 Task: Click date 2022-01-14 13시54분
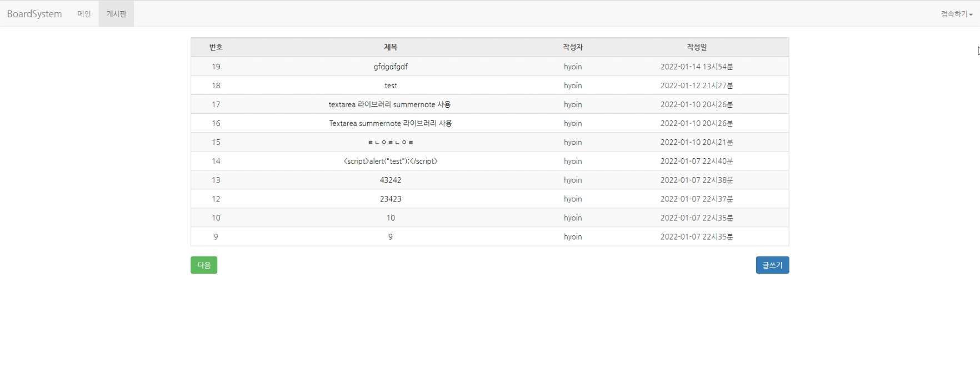tap(697, 67)
